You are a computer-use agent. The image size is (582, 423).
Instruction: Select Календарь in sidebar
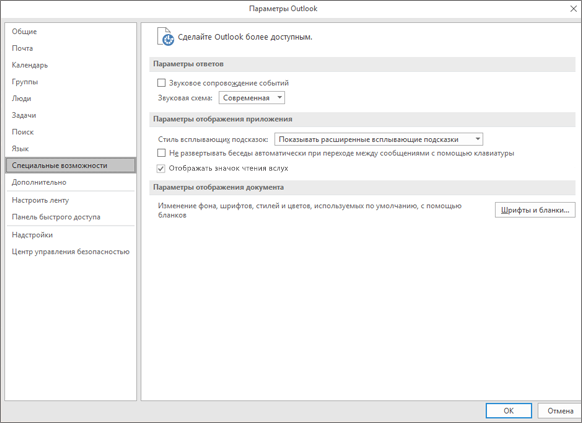pos(71,65)
